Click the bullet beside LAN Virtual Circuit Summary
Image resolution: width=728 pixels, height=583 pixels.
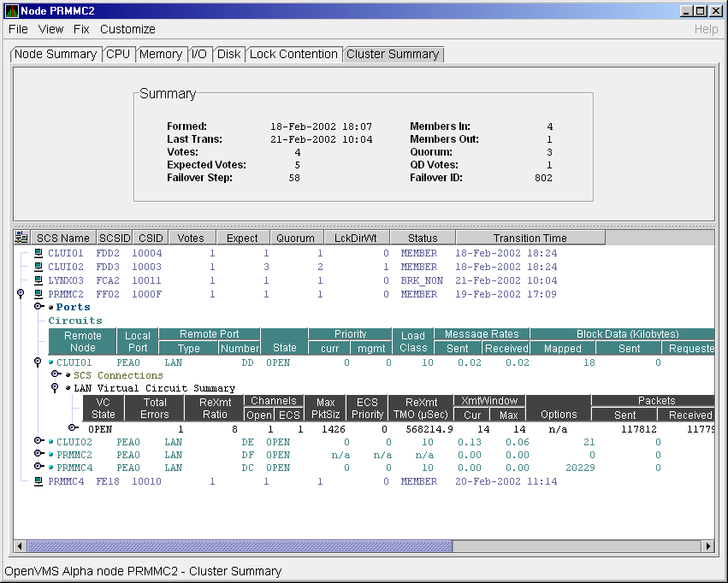pos(68,388)
